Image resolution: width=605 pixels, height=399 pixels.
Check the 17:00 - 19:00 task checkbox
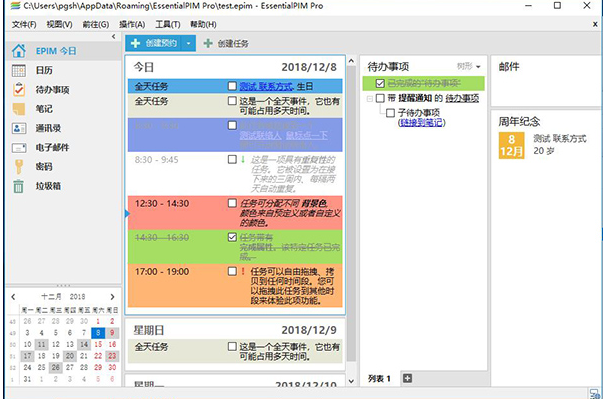coord(232,271)
